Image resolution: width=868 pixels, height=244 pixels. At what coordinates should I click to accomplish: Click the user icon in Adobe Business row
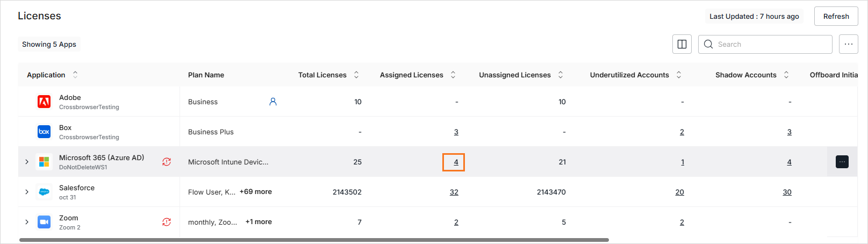pos(273,102)
